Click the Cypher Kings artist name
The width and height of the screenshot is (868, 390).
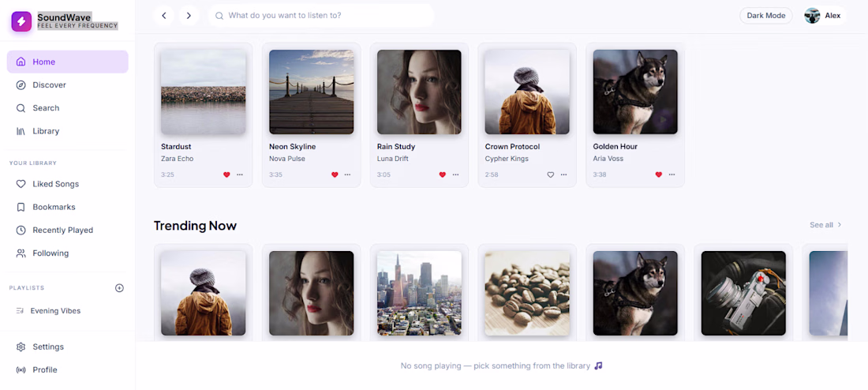click(507, 159)
